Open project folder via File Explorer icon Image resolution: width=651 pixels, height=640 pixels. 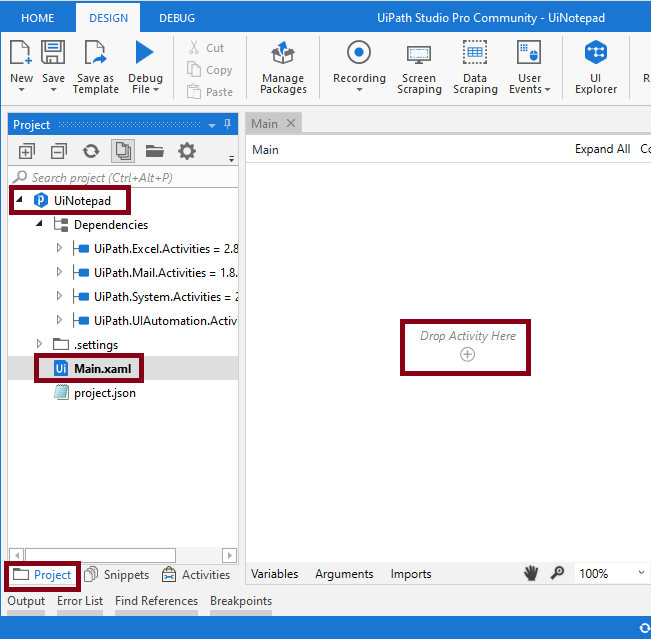[154, 151]
